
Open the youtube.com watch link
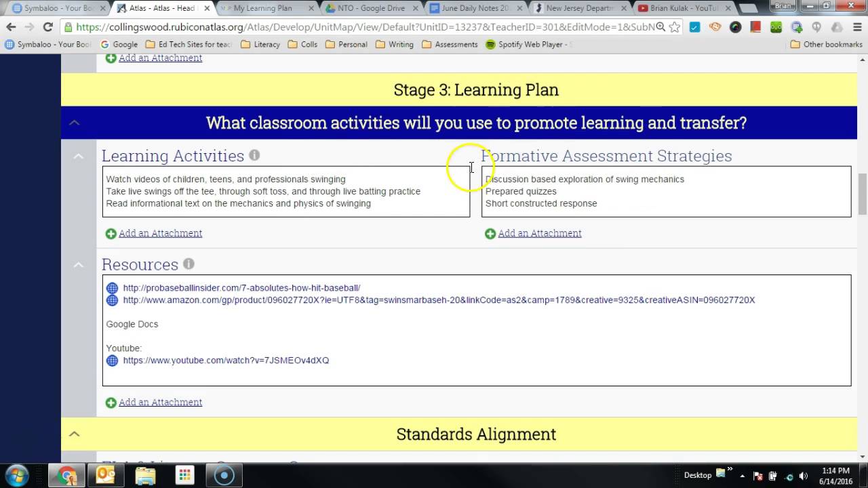coord(226,361)
